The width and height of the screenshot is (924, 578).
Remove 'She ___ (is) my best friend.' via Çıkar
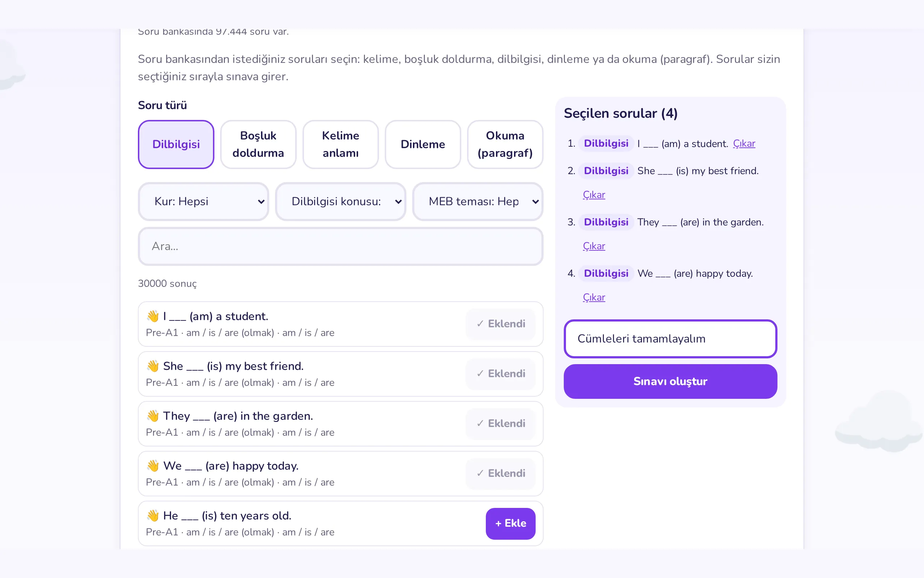tap(594, 195)
